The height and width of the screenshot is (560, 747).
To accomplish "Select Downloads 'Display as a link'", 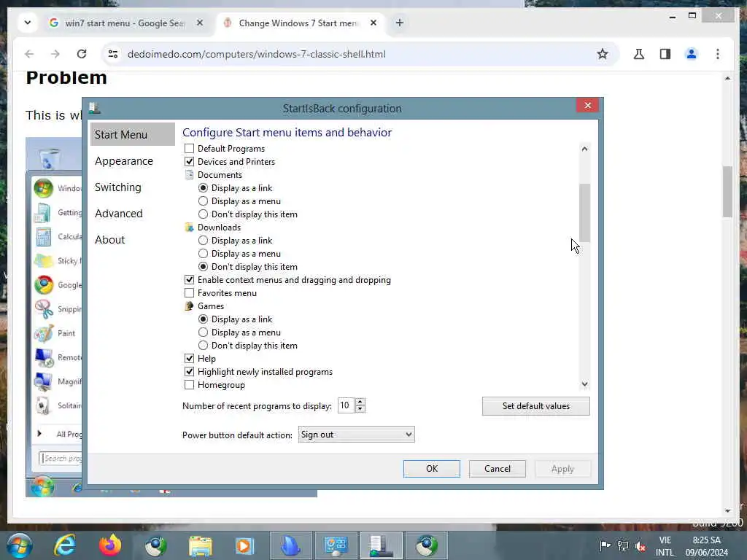I will [x=203, y=241].
